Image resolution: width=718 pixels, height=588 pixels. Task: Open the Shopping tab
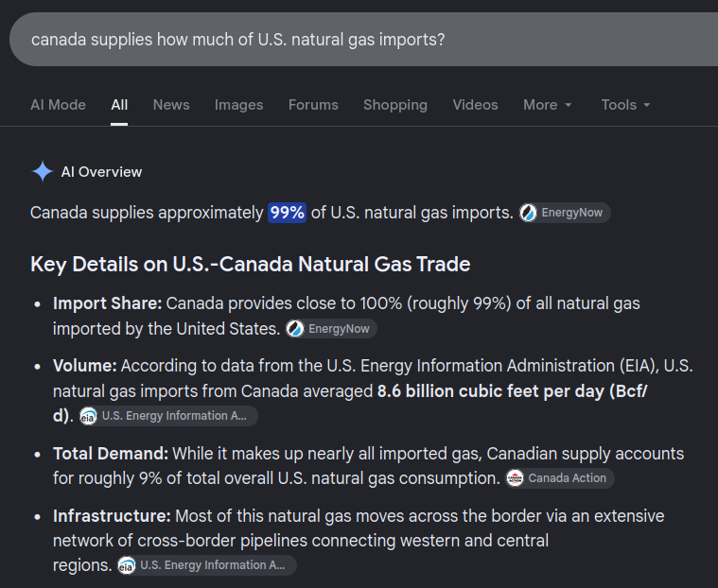[395, 105]
